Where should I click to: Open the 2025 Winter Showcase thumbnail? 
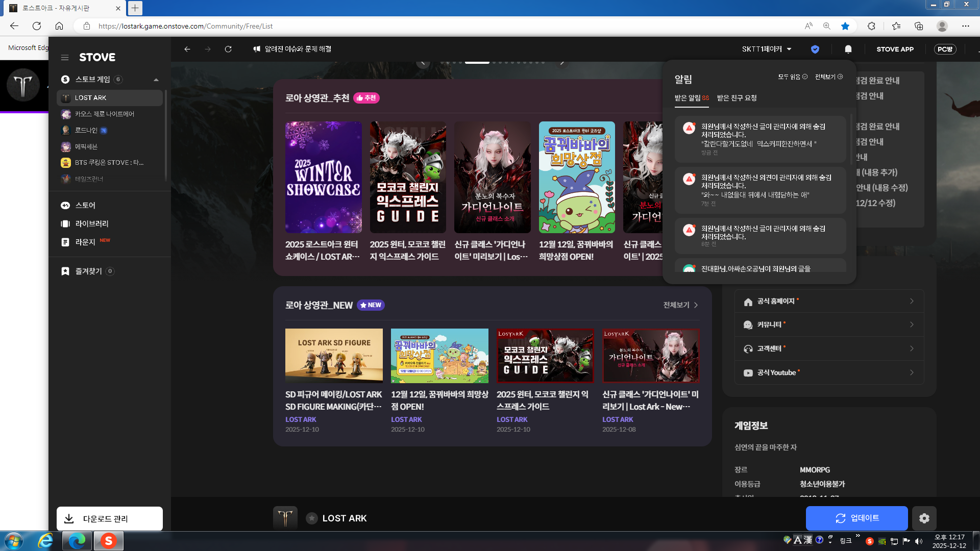coord(323,177)
